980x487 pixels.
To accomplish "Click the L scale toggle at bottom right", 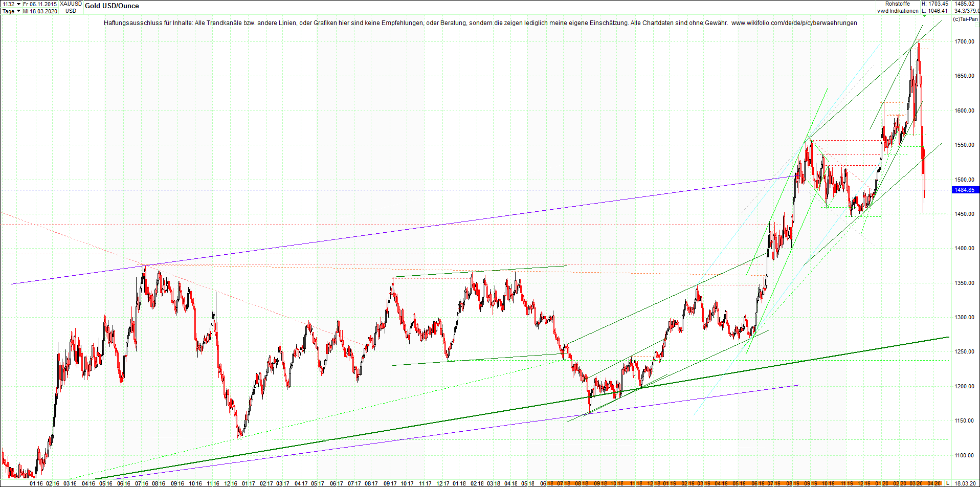I will tap(948, 483).
